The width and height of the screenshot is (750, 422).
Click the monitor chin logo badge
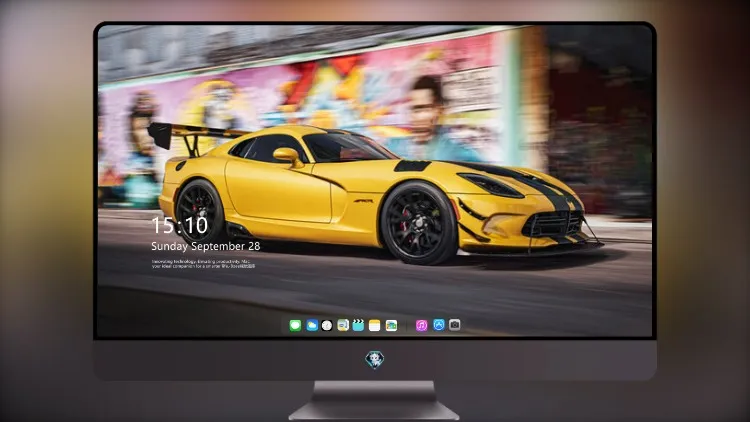pyautogui.click(x=375, y=360)
